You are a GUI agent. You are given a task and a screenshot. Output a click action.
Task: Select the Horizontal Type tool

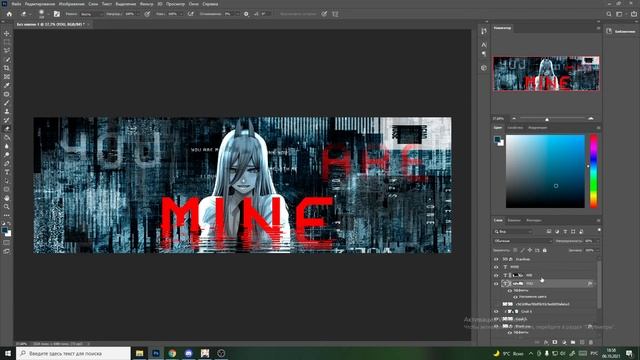click(7, 172)
